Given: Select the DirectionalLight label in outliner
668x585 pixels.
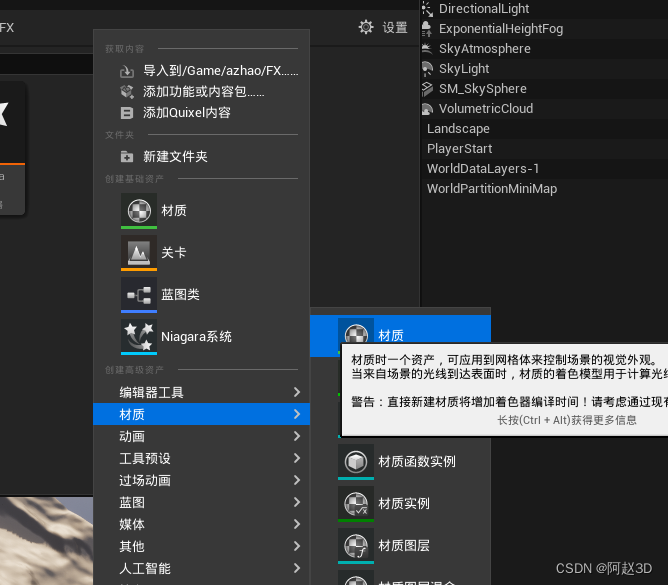Looking at the screenshot, I should coord(484,9).
